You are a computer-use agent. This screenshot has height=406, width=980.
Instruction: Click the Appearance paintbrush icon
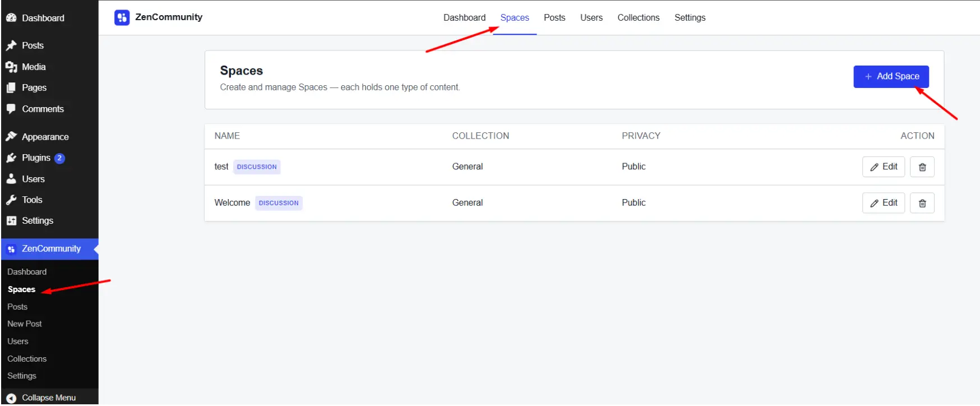pos(11,137)
